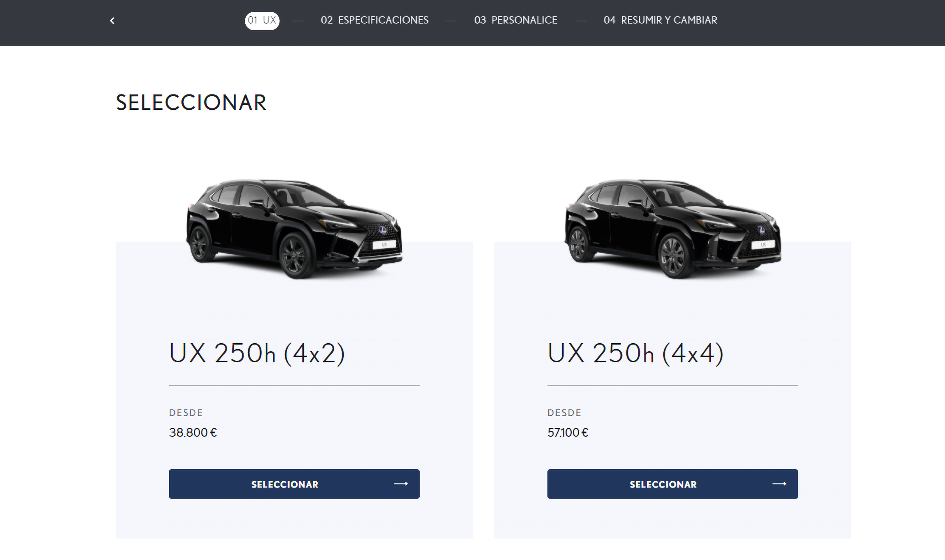The image size is (945, 560).
Task: Click the UX 250h (4x2) car image
Action: [295, 229]
